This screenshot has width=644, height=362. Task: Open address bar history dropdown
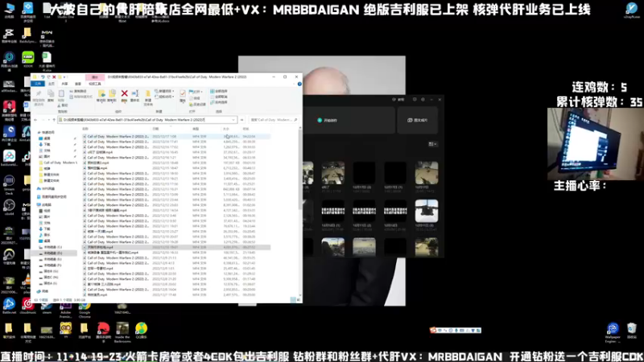pyautogui.click(x=233, y=120)
